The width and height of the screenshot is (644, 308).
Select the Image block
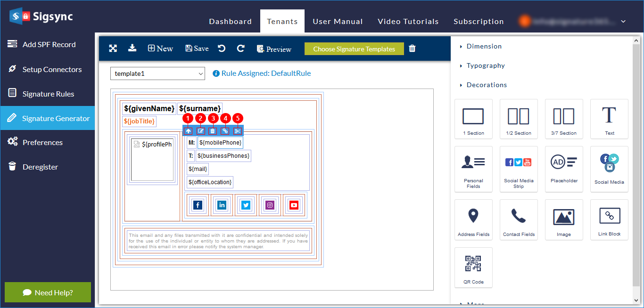pyautogui.click(x=564, y=219)
